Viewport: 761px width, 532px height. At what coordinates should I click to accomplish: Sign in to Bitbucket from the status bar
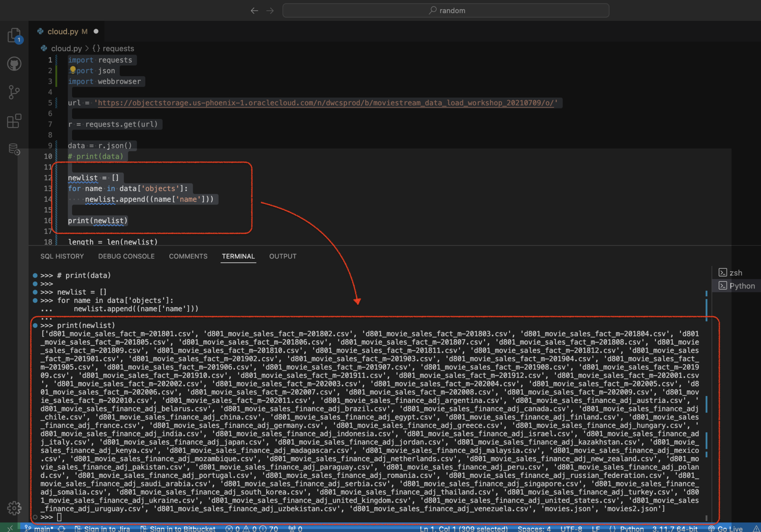[x=182, y=528]
